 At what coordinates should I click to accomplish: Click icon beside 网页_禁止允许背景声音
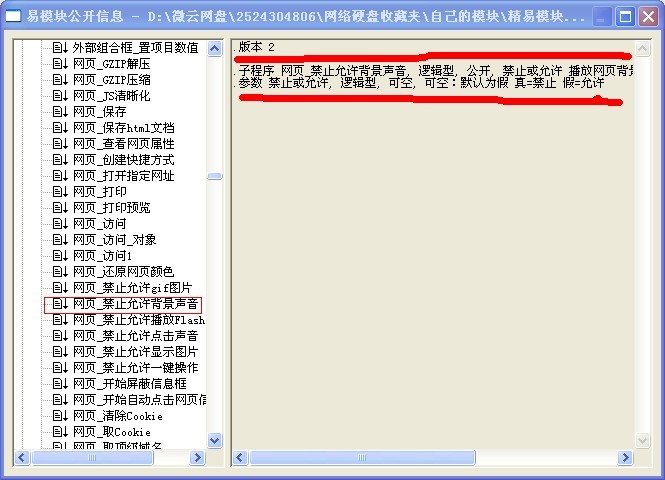point(60,304)
